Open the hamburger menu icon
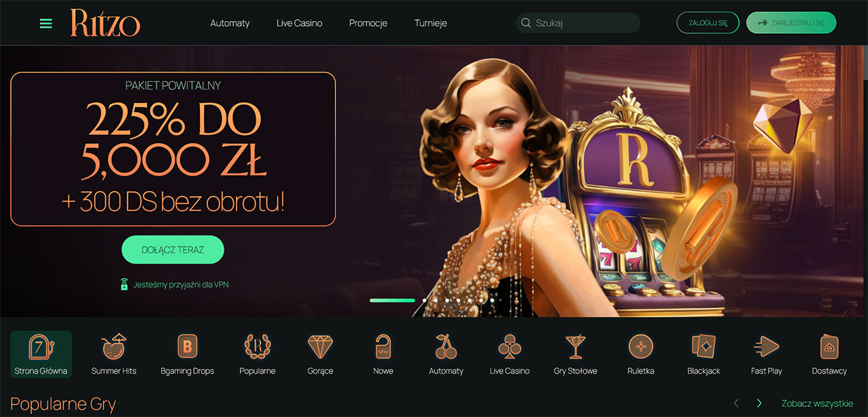Viewport: 868px width, 417px height. (46, 23)
